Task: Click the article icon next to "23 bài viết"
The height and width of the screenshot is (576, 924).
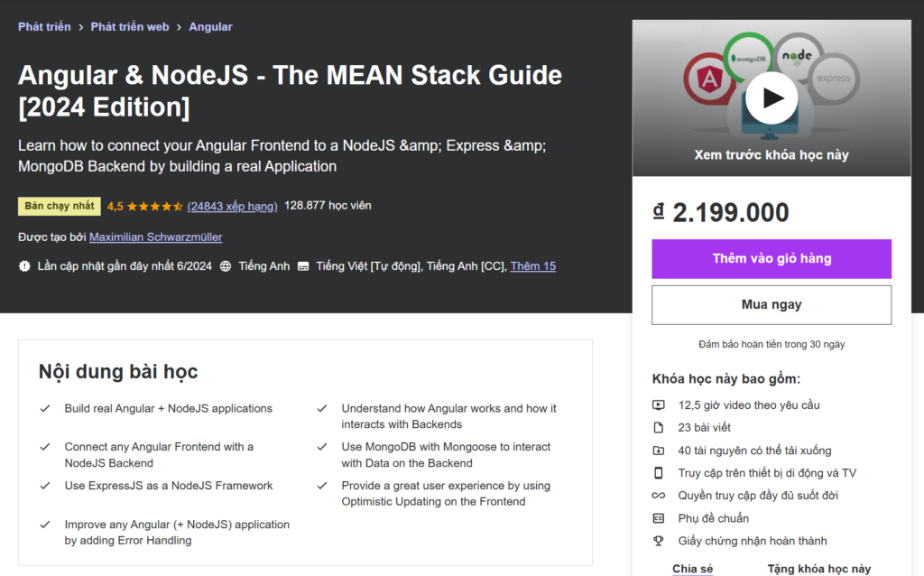Action: pyautogui.click(x=660, y=427)
